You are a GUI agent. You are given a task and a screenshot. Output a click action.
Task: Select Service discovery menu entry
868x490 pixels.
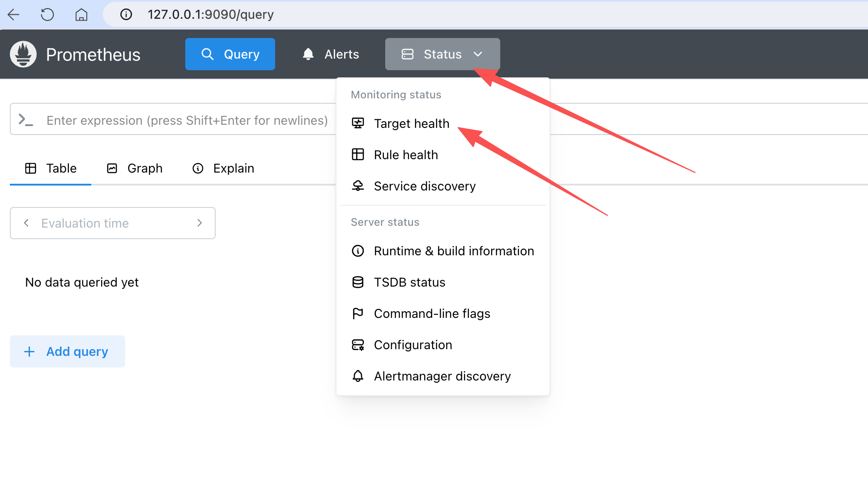click(x=424, y=186)
